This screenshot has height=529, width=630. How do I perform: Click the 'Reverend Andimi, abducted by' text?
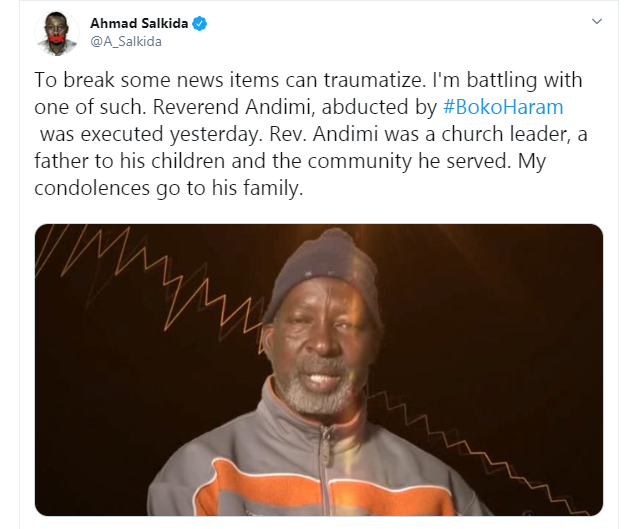point(295,107)
